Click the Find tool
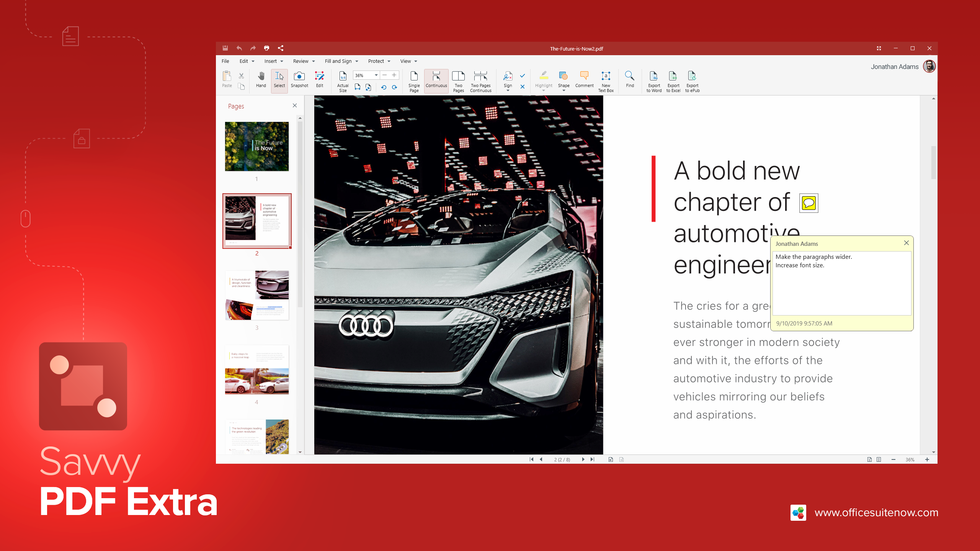Screen dimensions: 980x551 (630, 79)
